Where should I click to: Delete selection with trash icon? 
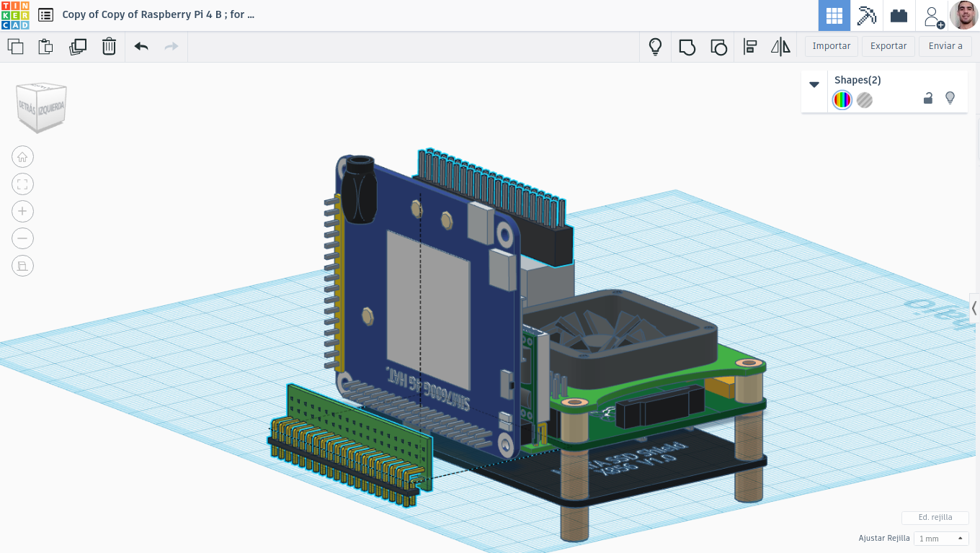pyautogui.click(x=109, y=47)
